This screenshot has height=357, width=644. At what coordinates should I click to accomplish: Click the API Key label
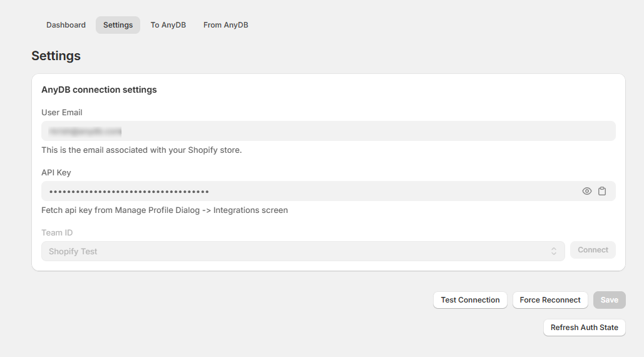pyautogui.click(x=56, y=172)
